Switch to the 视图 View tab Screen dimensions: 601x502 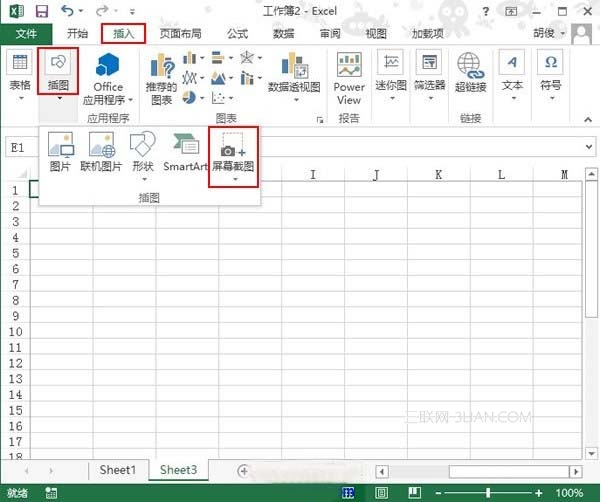(376, 34)
